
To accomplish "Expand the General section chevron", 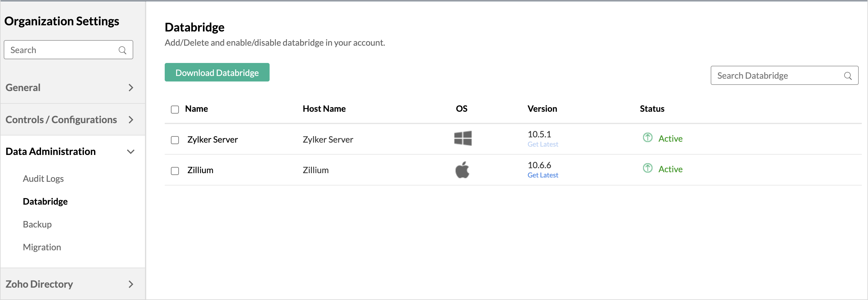I will click(131, 88).
